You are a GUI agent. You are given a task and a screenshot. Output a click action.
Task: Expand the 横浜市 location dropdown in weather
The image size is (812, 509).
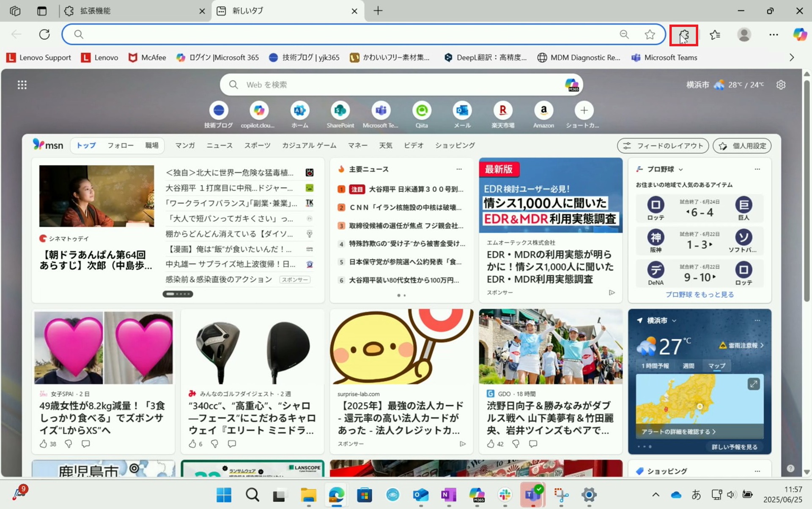tap(674, 321)
